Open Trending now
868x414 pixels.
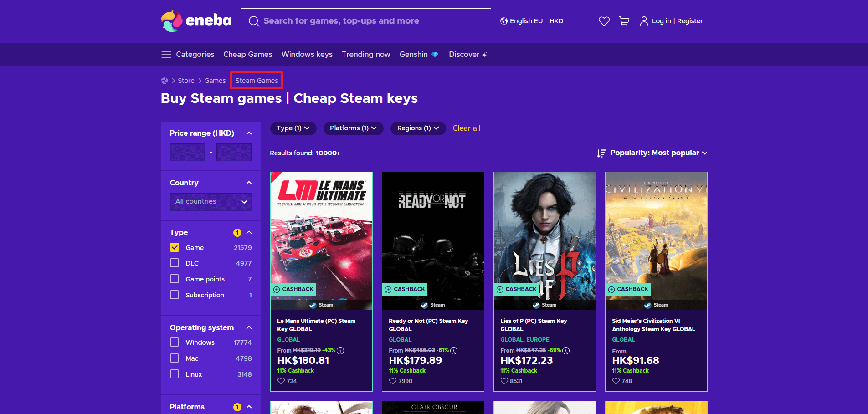366,55
